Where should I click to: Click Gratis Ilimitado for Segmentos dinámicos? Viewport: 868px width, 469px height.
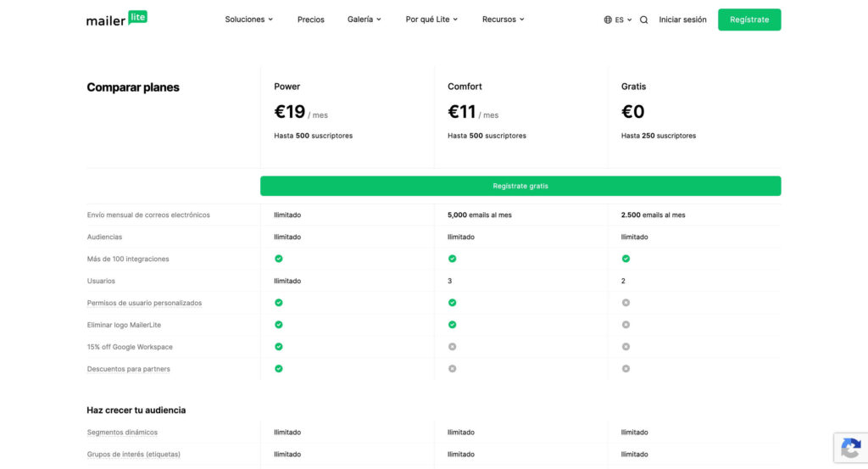pyautogui.click(x=634, y=433)
